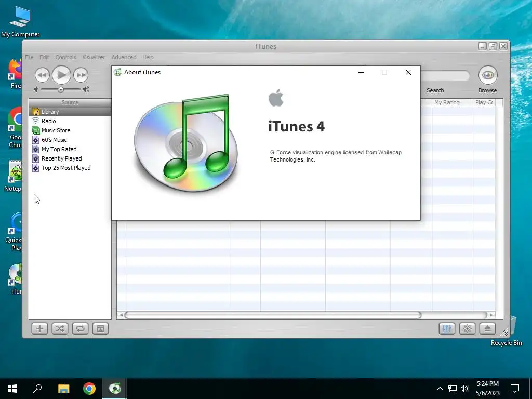Viewport: 532px width, 399px height.
Task: Click the Library folder icon
Action: point(36,112)
